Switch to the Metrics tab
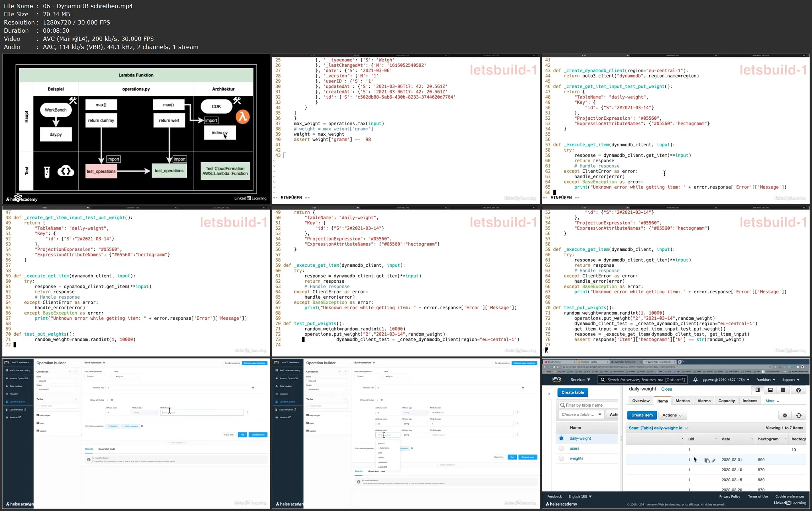 coord(682,401)
